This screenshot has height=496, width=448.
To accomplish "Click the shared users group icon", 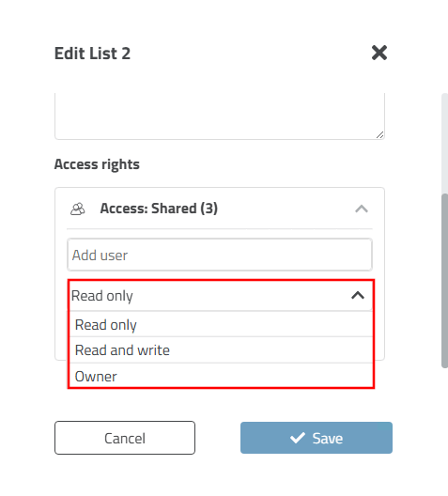I will [77, 209].
